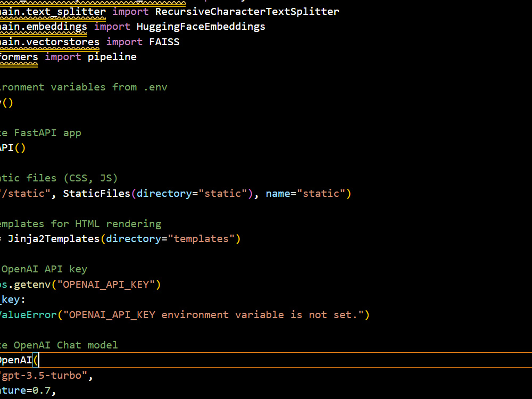The image size is (532, 399).
Task: Click embeddings module name in import
Action: tap(56, 27)
